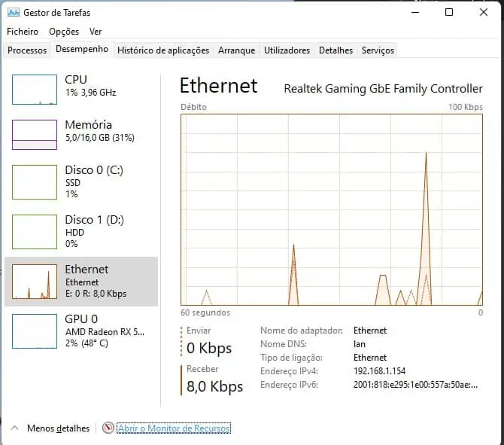Switch to Histórico de aplicações tab
The width and height of the screenshot is (504, 445).
click(163, 50)
